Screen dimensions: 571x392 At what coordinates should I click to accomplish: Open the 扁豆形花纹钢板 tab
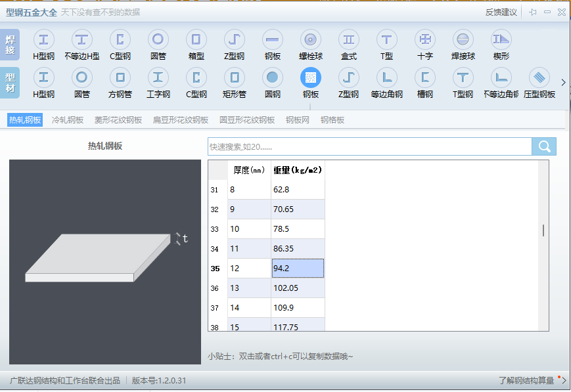[181, 120]
